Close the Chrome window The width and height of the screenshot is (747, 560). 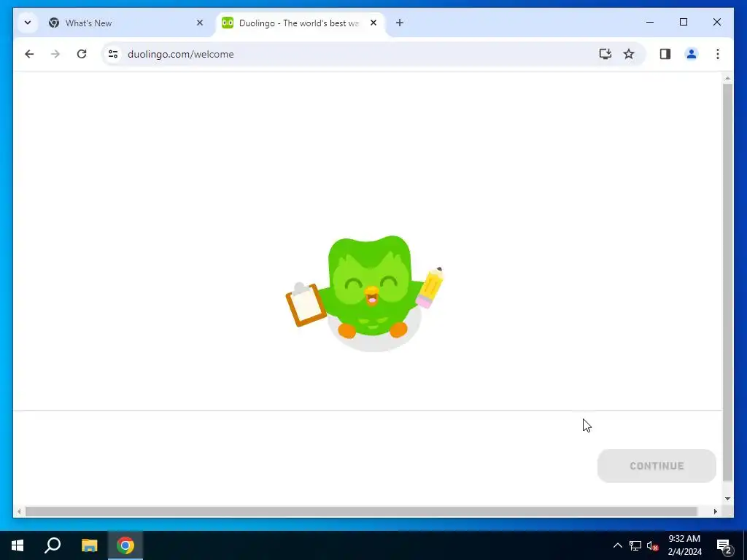[x=716, y=22]
